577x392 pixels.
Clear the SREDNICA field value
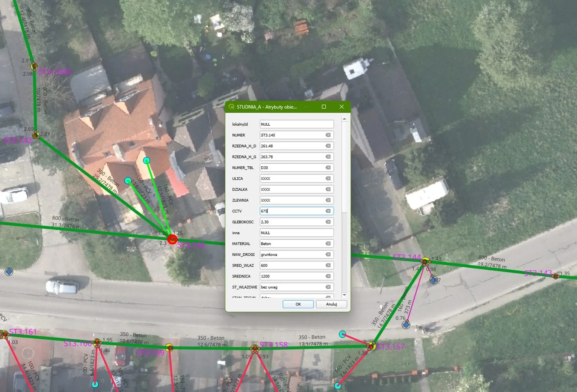coord(328,277)
